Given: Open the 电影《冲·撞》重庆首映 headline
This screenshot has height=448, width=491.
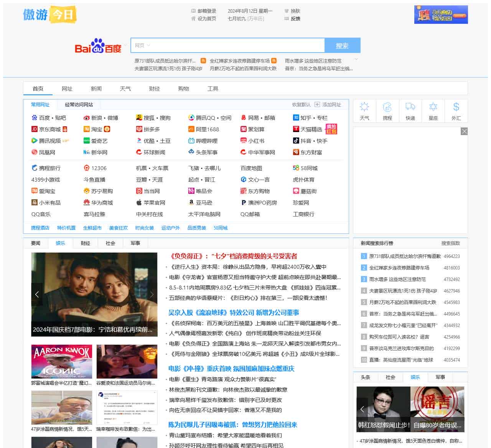Looking at the screenshot, I should 231,369.
